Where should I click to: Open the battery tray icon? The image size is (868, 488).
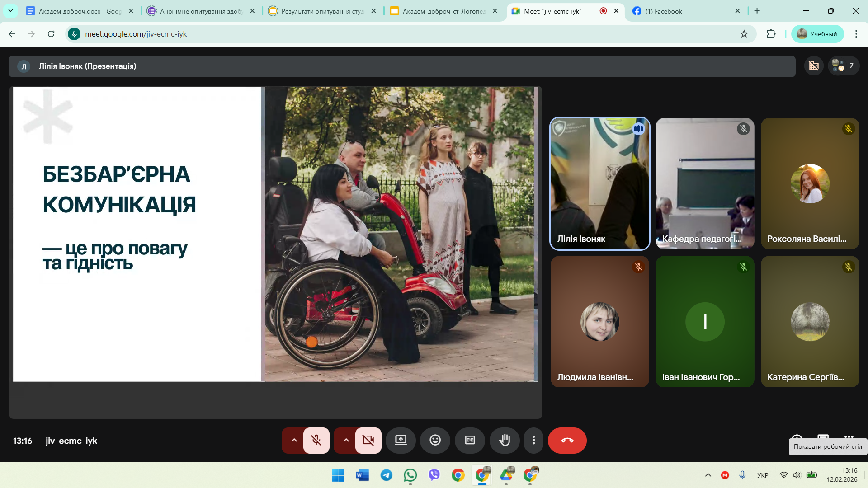pyautogui.click(x=812, y=475)
